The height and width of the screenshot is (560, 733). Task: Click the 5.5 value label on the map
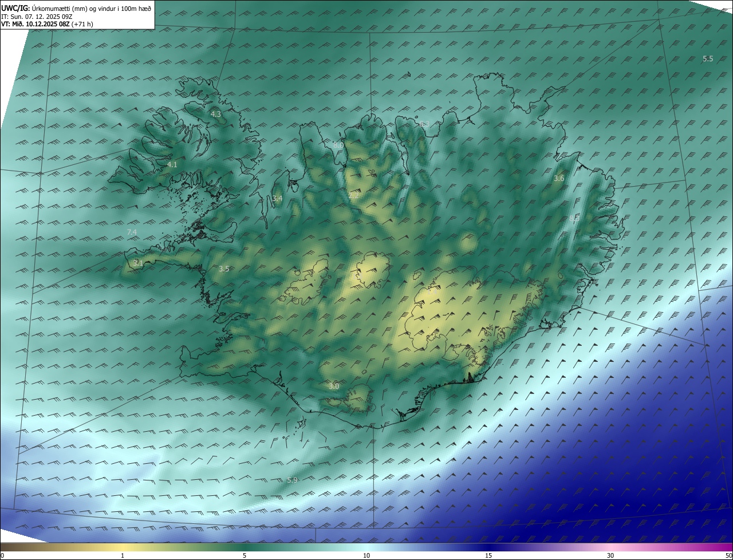click(708, 59)
